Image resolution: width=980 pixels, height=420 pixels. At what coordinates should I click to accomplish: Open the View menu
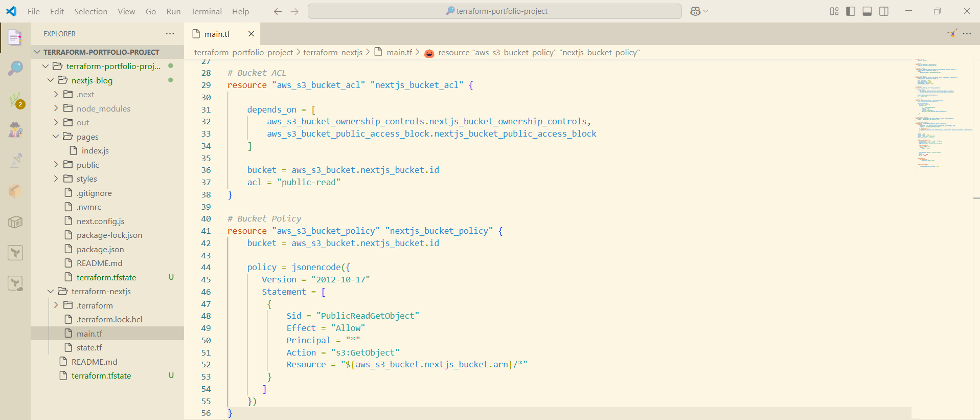pos(126,11)
